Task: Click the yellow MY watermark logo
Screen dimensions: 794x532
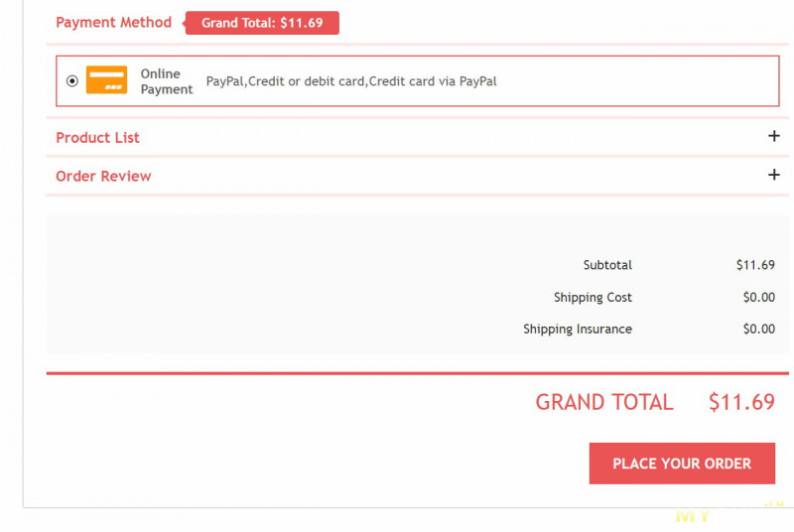Action: 695,516
